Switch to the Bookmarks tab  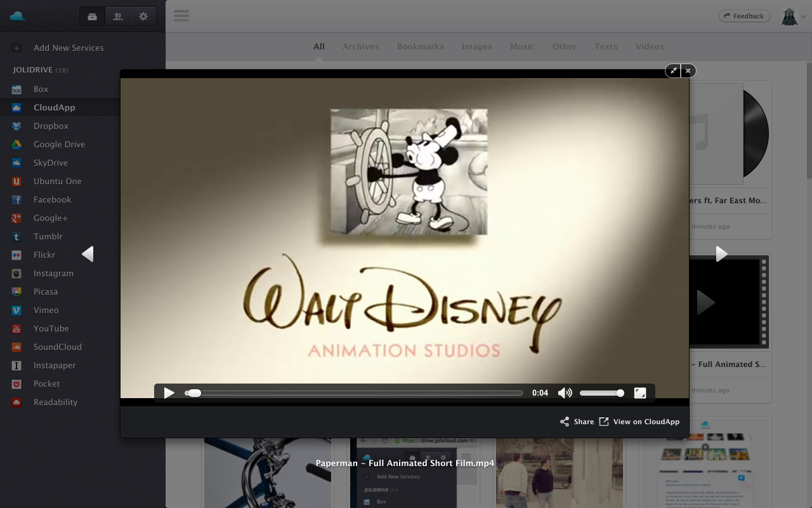pyautogui.click(x=421, y=46)
